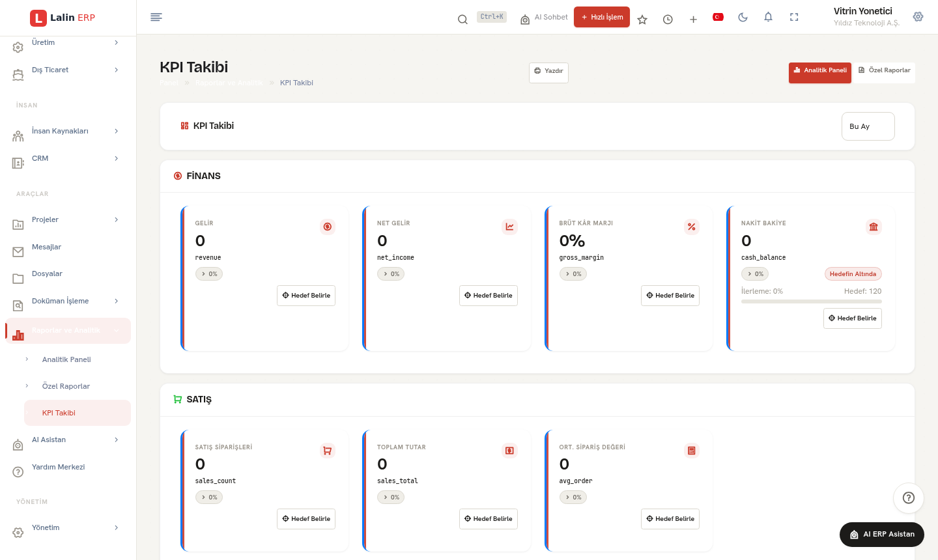The width and height of the screenshot is (938, 560).
Task: Open settings gear next to Vitrin Yonetici
Action: point(918,17)
